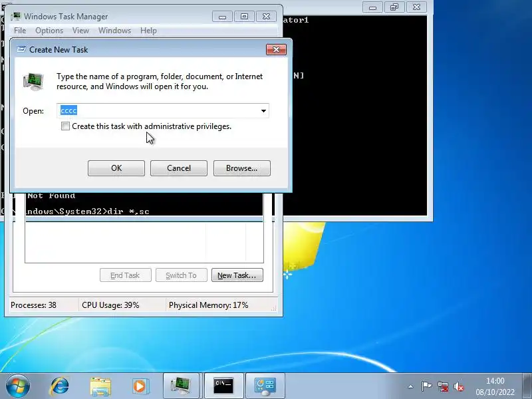532x399 pixels.
Task: Click New Task... in Task Manager
Action: 237,275
